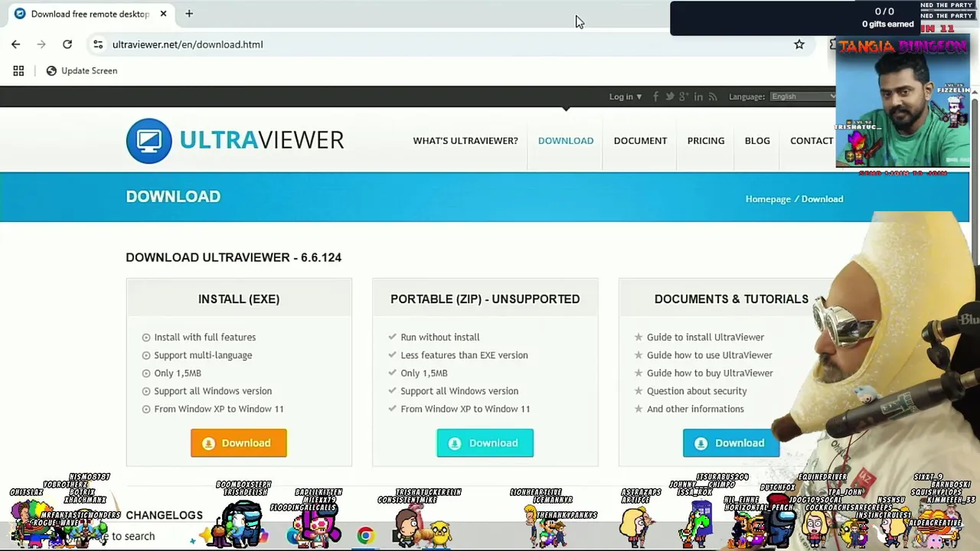Open Twitter social icon in top bar
The width and height of the screenshot is (980, 551).
click(670, 96)
